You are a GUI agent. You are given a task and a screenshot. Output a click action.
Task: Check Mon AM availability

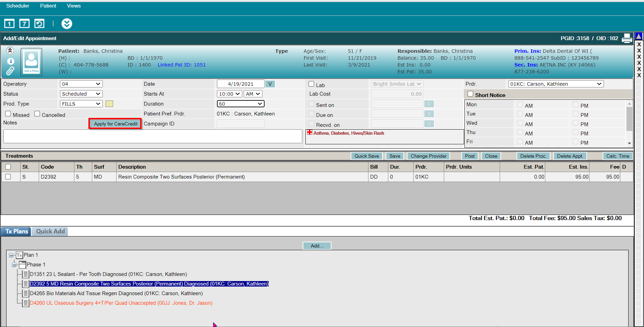[x=520, y=105]
